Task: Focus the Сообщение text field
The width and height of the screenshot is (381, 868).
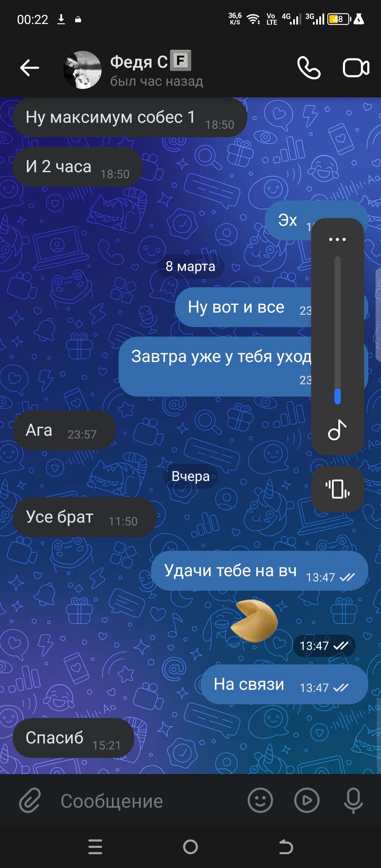Action: point(148,801)
